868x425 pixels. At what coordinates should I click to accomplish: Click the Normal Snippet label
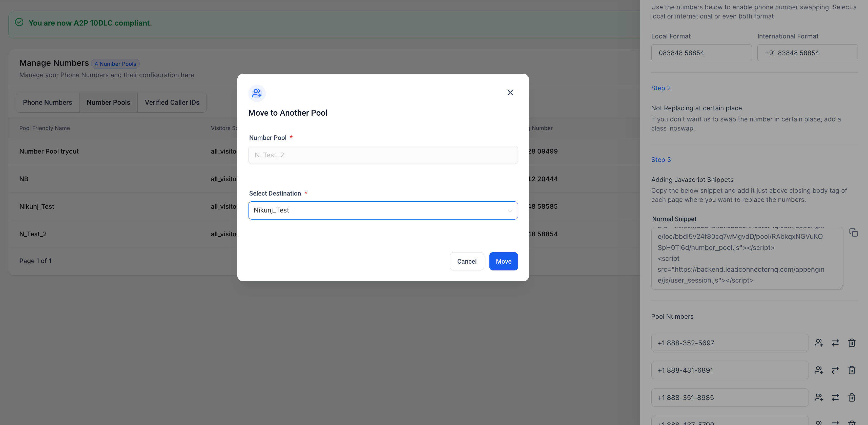tap(674, 219)
